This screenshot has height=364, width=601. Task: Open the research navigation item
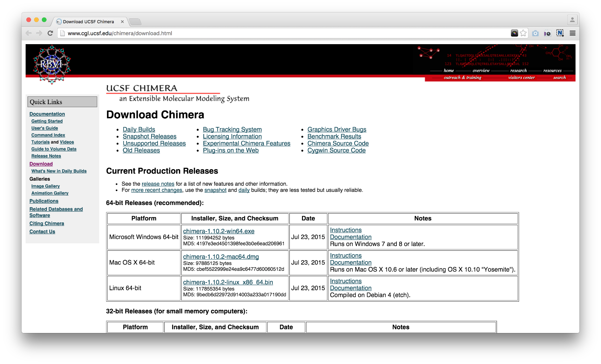click(518, 70)
